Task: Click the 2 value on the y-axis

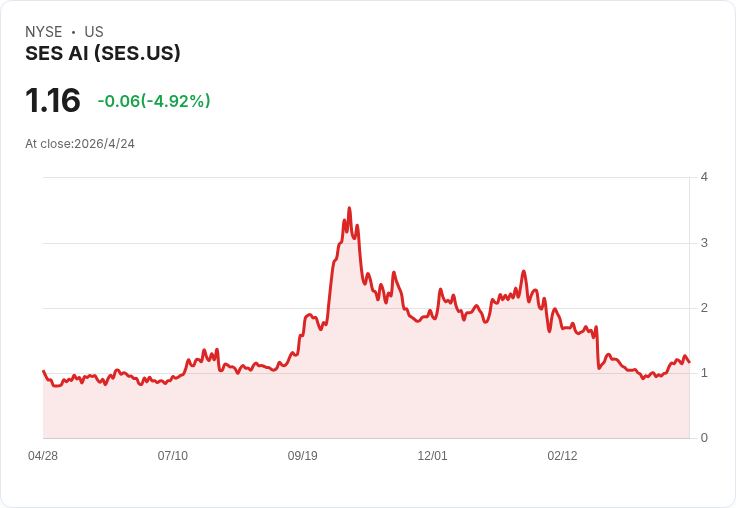Action: (x=704, y=308)
